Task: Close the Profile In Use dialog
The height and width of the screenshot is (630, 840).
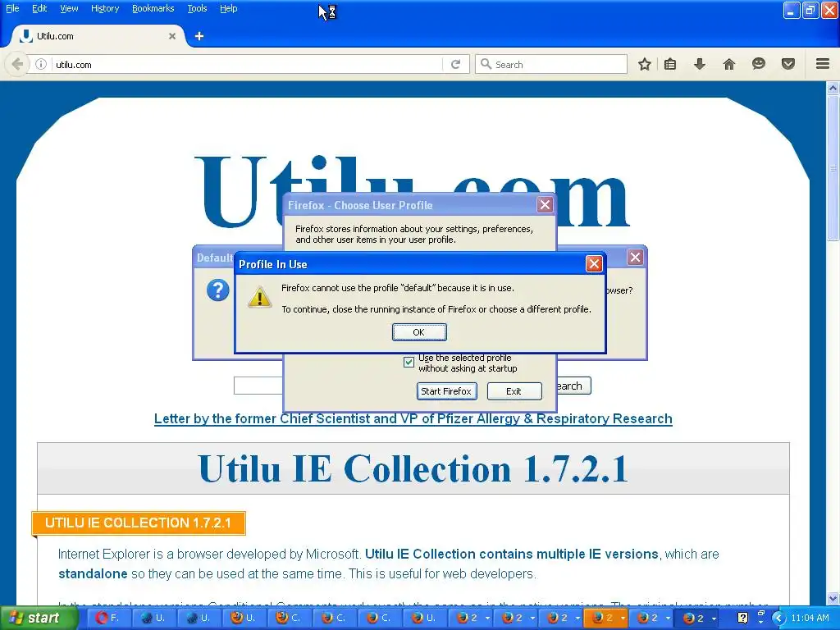Action: click(594, 263)
